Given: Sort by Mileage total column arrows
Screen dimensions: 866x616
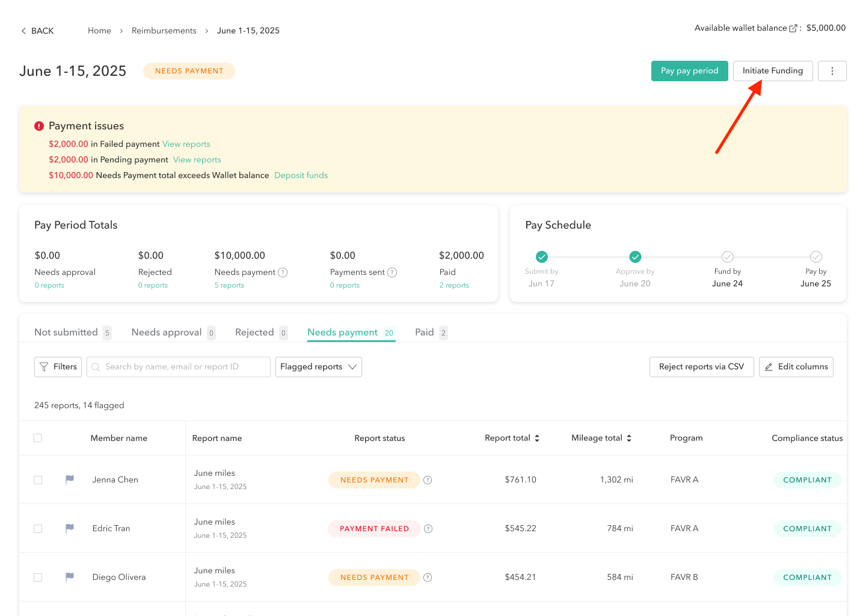Looking at the screenshot, I should pyautogui.click(x=629, y=439).
